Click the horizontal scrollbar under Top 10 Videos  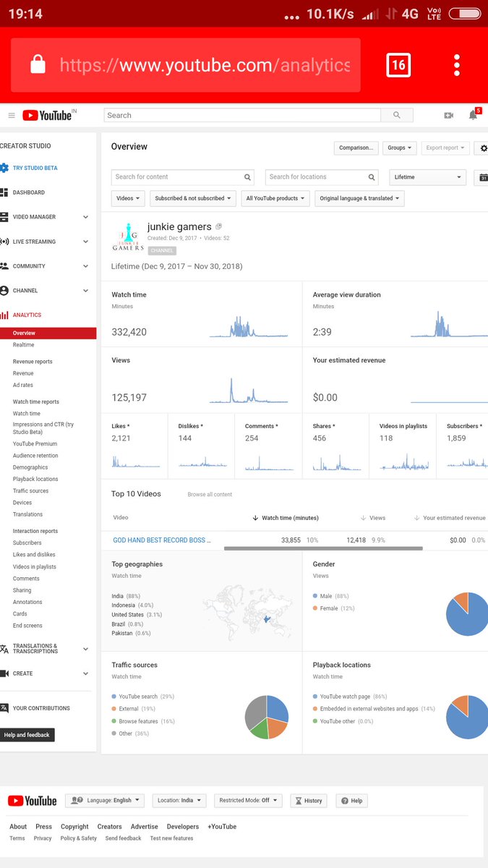tap(323, 548)
